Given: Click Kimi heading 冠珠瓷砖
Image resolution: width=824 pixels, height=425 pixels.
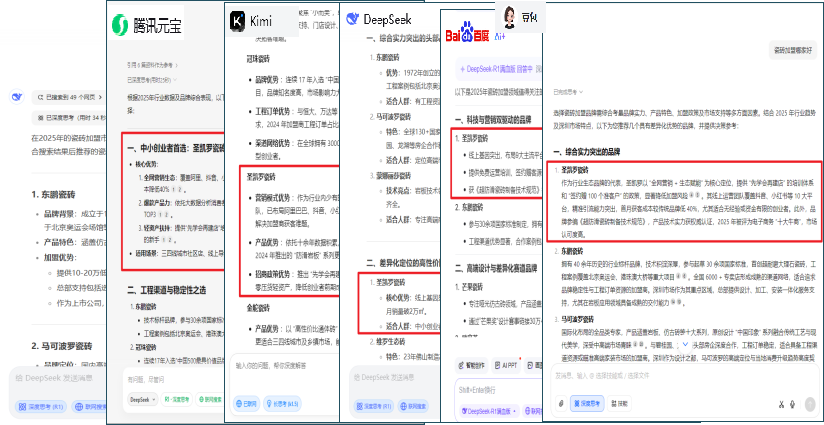Looking at the screenshot, I should tap(261, 60).
